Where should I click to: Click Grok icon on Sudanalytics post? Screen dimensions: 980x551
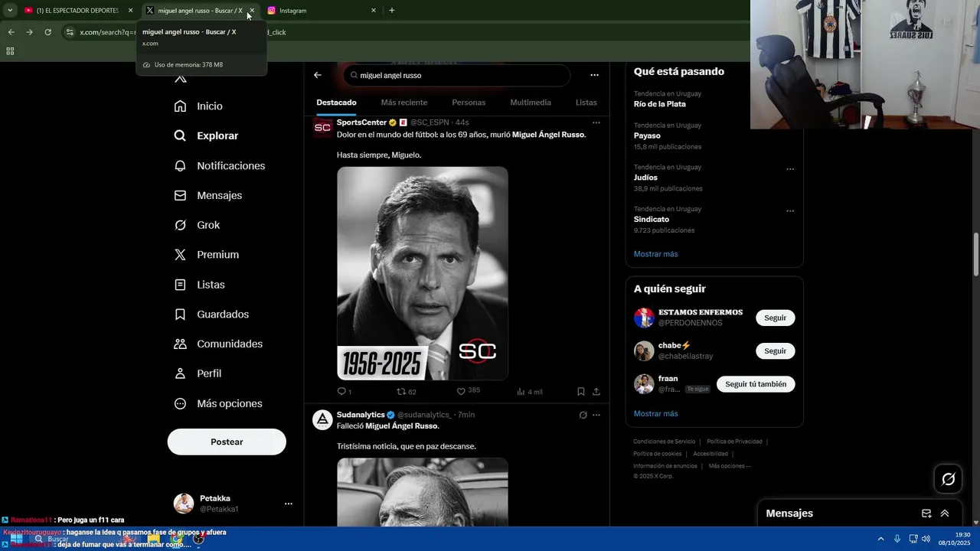[583, 415]
